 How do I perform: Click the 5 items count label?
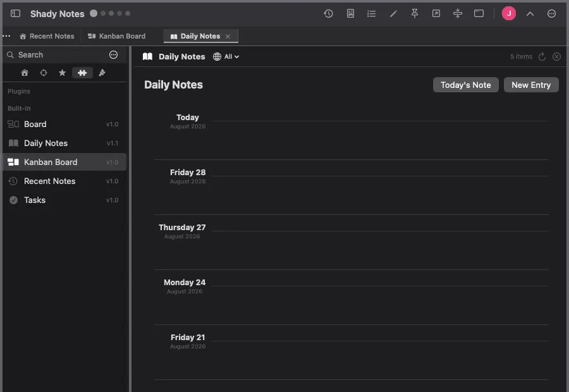click(x=521, y=57)
